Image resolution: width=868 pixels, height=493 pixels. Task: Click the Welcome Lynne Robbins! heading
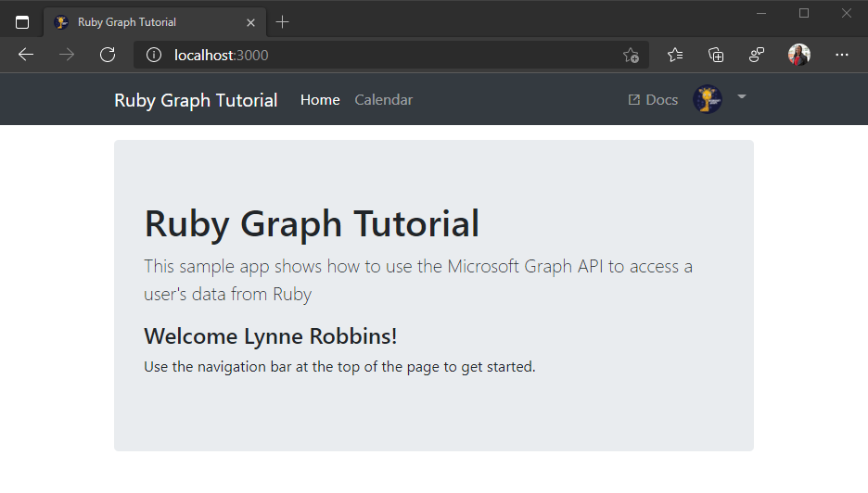270,335
